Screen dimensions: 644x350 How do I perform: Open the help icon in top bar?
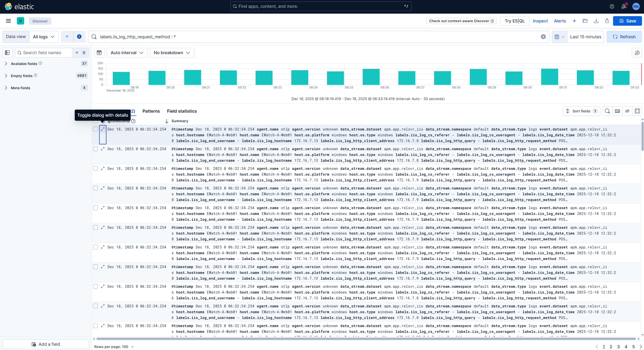point(612,6)
